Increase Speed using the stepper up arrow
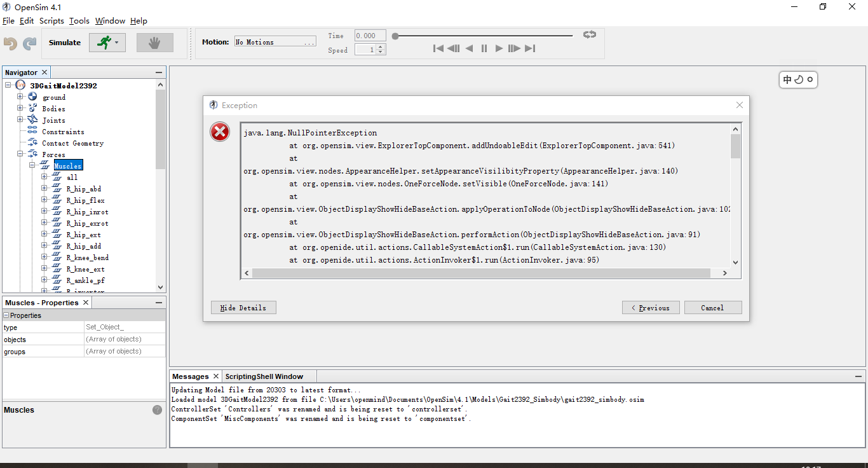This screenshot has height=468, width=868. pos(381,46)
